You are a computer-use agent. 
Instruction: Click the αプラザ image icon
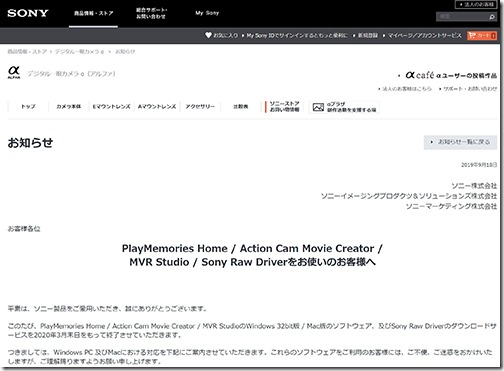[318, 107]
